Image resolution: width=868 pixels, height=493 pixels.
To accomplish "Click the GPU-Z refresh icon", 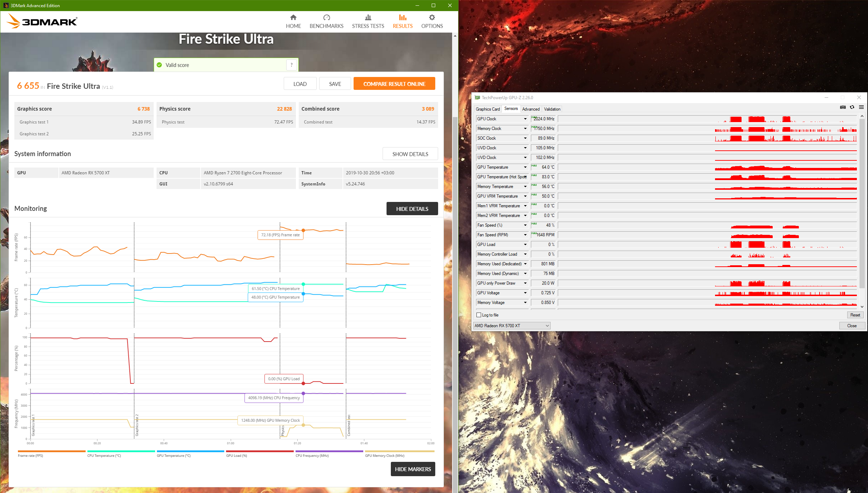I will (852, 107).
